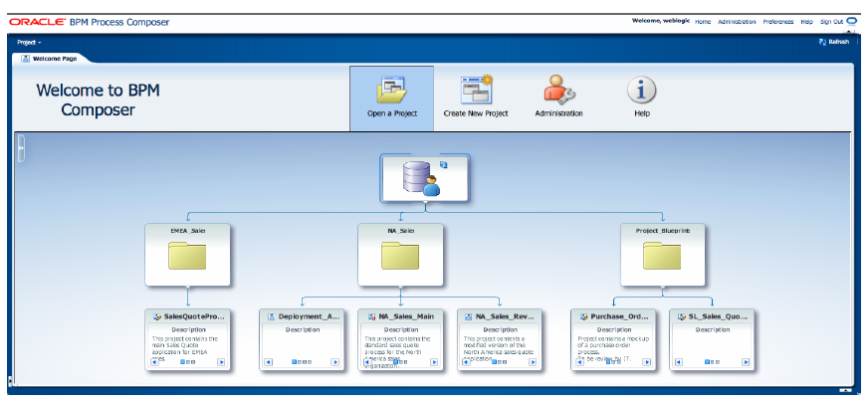
Task: Show next panel on SL_Sales_Quo... card
Action: 746,362
